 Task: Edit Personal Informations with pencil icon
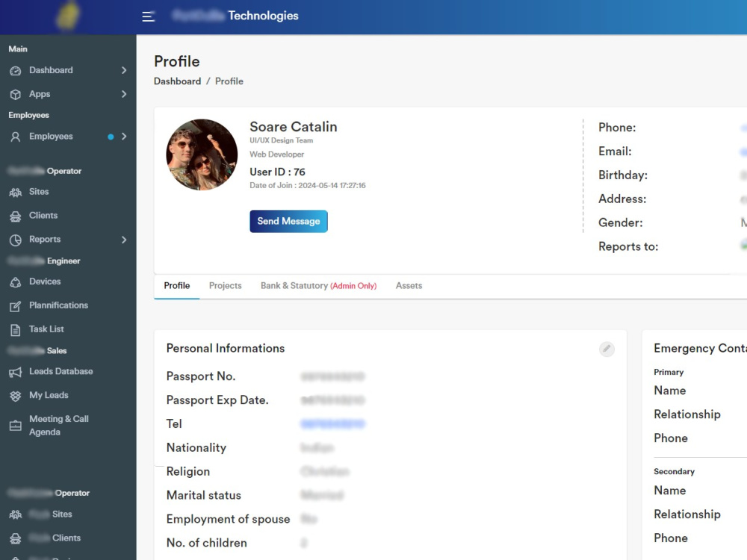click(607, 349)
